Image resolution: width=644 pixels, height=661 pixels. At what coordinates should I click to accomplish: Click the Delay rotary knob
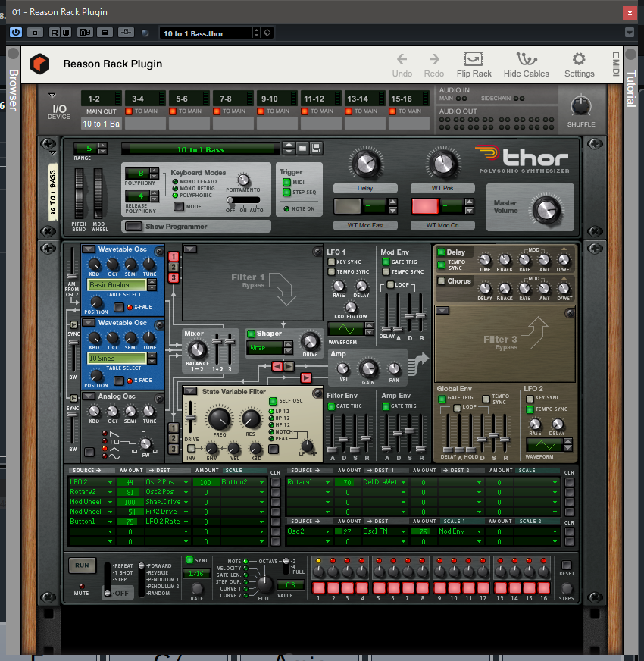pos(365,164)
